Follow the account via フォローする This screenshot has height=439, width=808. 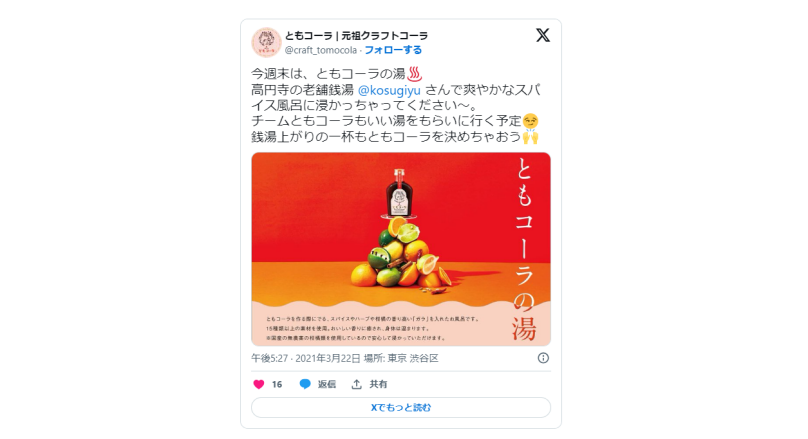(393, 50)
